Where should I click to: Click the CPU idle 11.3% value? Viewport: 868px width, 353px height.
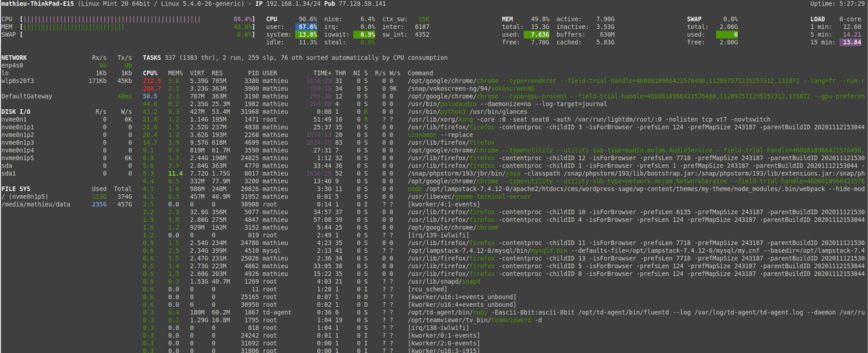(x=307, y=41)
